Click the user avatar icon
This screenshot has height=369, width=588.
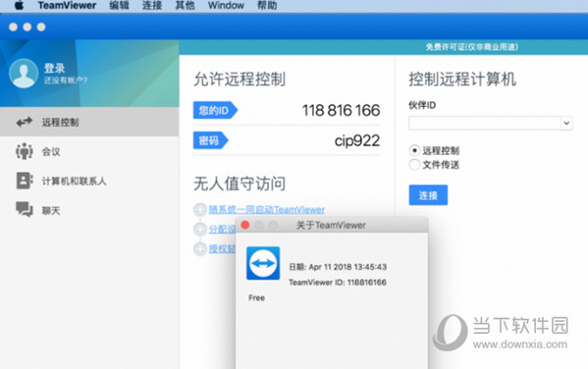(24, 74)
